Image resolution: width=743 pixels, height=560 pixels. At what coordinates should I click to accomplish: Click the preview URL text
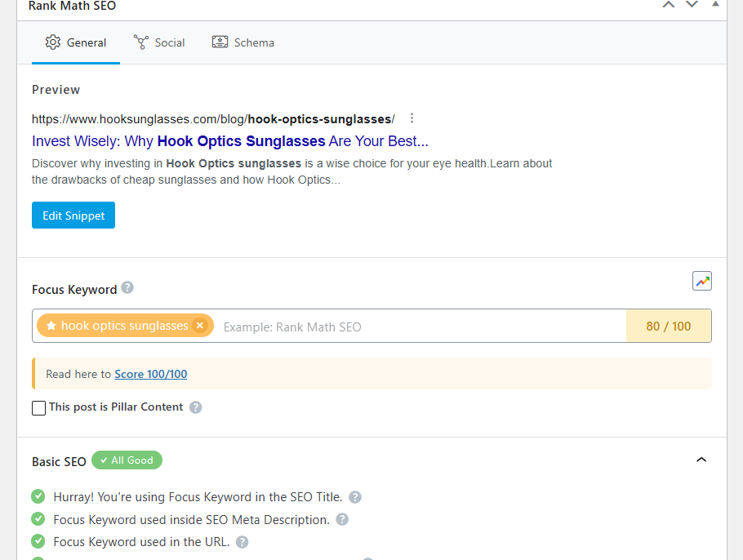213,119
